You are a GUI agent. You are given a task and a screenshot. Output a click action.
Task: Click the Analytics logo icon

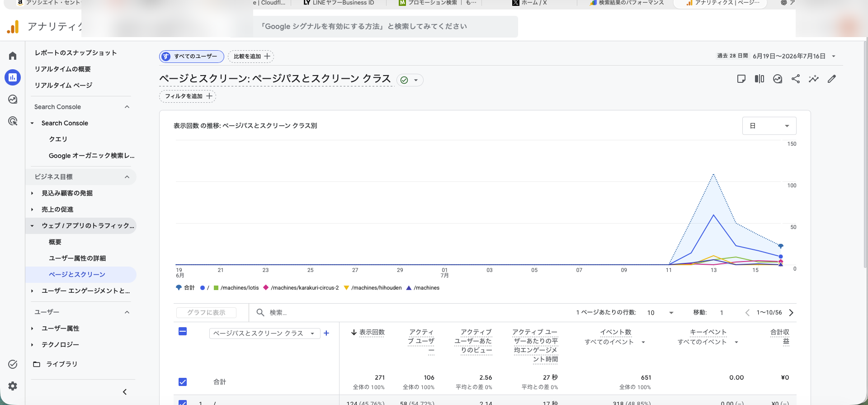point(13,27)
